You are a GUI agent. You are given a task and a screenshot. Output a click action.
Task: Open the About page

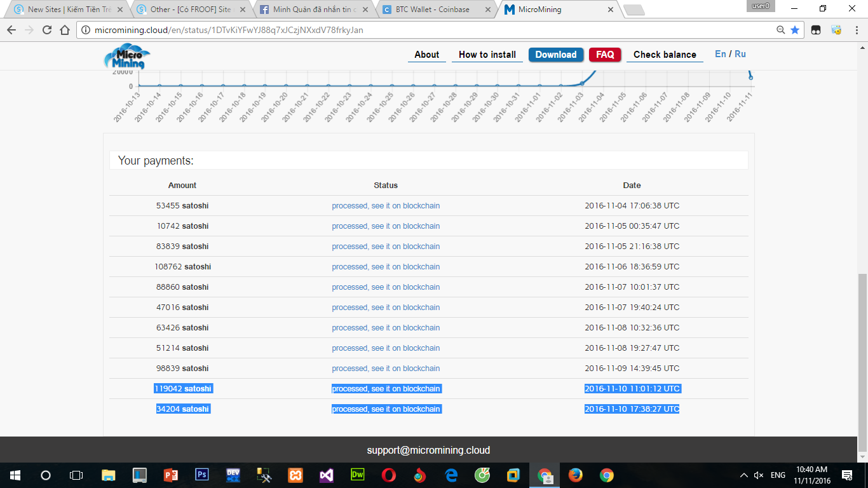tap(427, 55)
